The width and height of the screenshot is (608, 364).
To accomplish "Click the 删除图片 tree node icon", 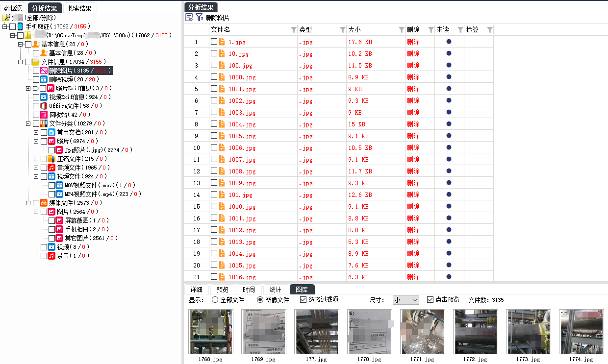I will tap(44, 71).
